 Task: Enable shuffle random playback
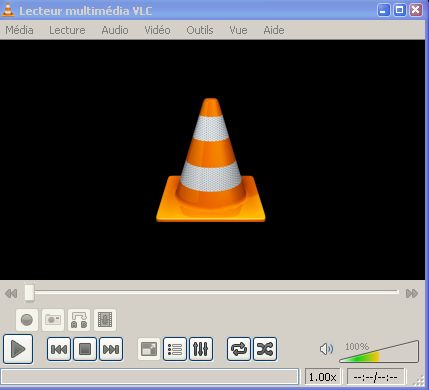pos(265,349)
